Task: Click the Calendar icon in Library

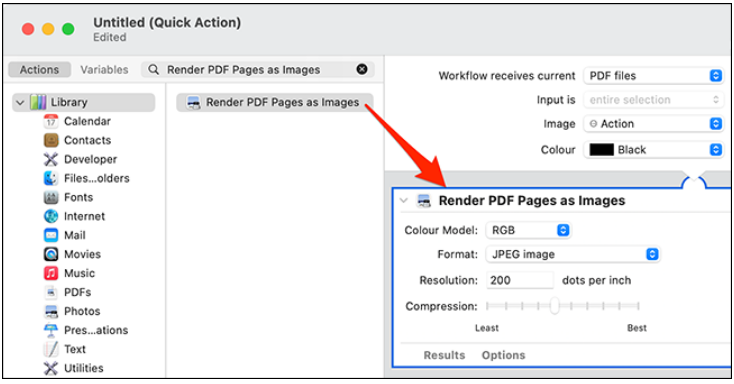Action: [51, 121]
